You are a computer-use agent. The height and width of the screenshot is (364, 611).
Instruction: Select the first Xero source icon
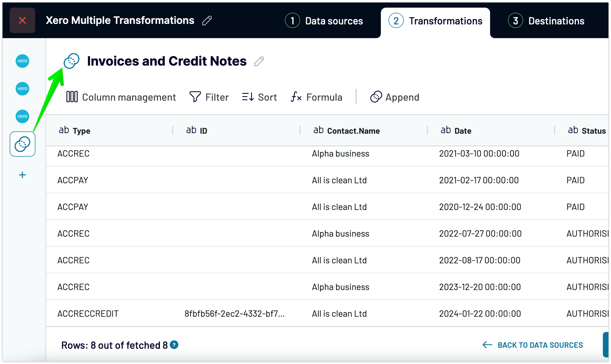pyautogui.click(x=22, y=61)
